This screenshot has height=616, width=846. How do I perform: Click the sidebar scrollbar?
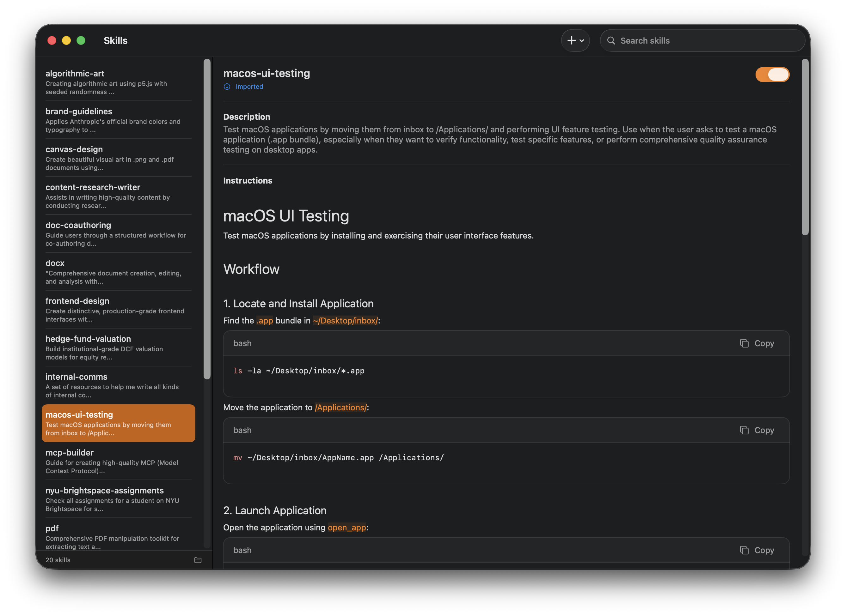(x=207, y=216)
